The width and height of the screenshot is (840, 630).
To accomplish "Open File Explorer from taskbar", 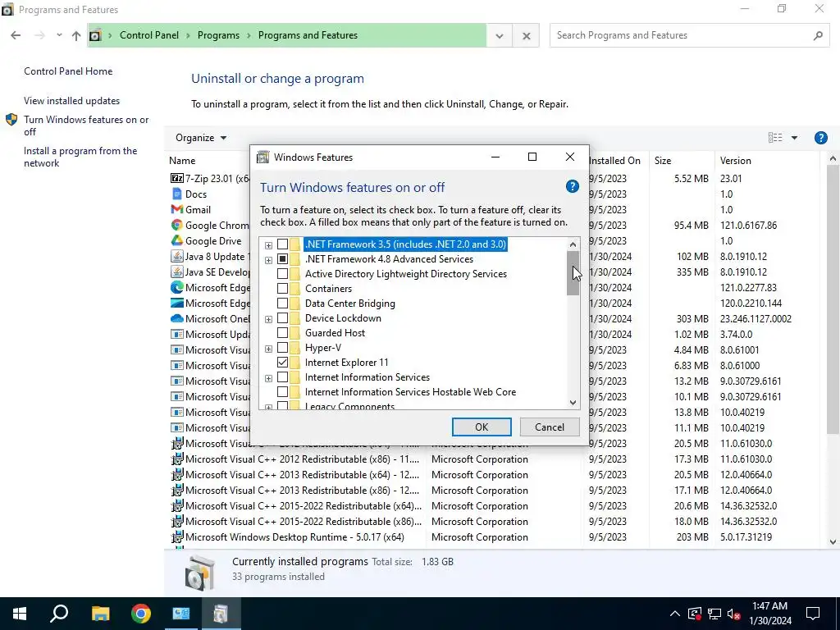I will 100,614.
